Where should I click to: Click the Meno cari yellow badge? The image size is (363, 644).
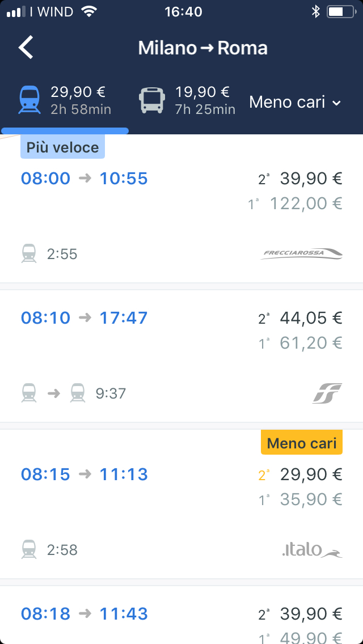[301, 442]
